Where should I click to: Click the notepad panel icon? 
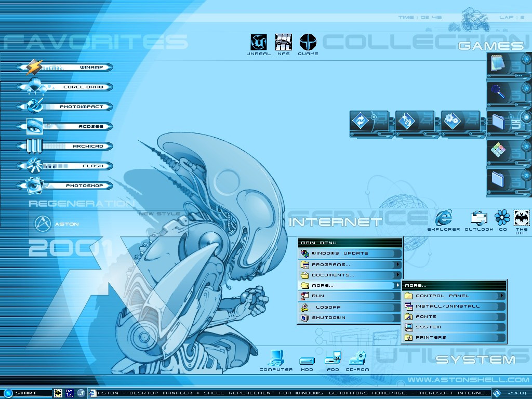(x=498, y=63)
